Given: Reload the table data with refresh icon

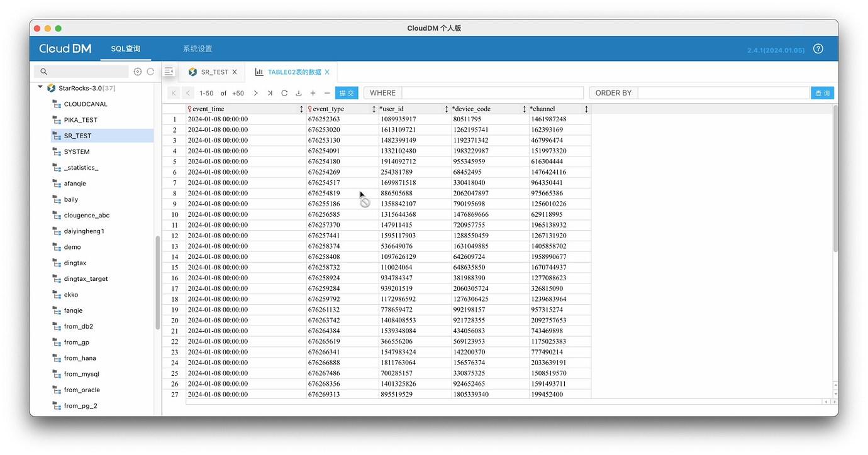Looking at the screenshot, I should (x=284, y=93).
